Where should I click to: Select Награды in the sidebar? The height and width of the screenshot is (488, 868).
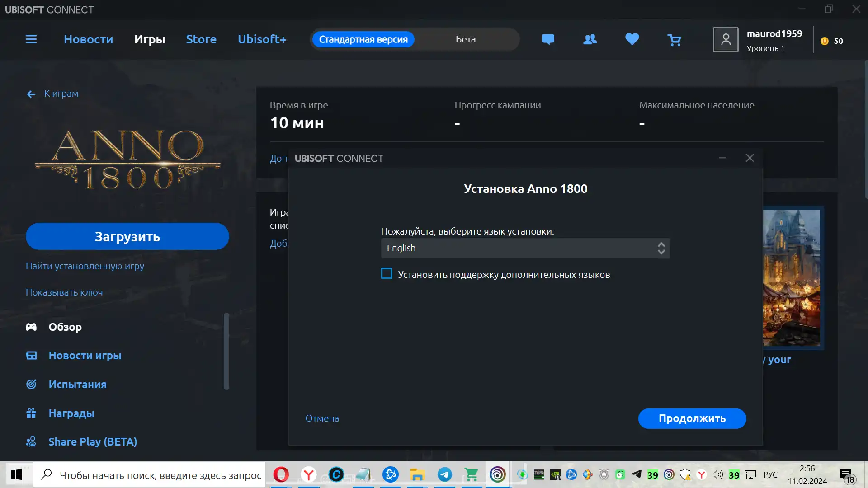click(x=71, y=413)
